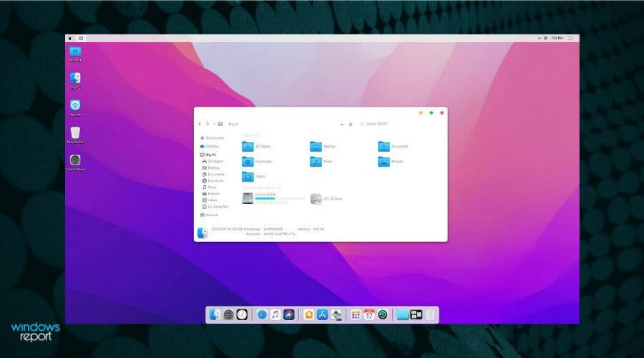Viewport: 644px width, 358px height.
Task: Click the Local Disk (C:) usage bar
Action: (x=270, y=198)
